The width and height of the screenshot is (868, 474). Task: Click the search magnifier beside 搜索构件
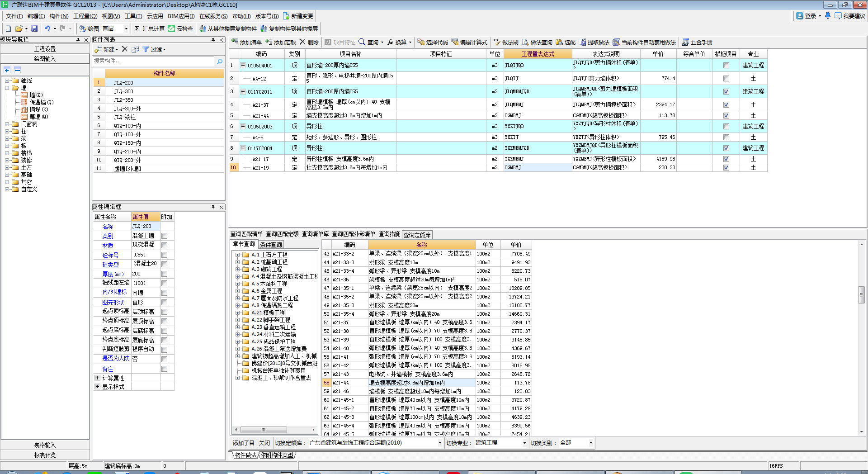tap(220, 61)
